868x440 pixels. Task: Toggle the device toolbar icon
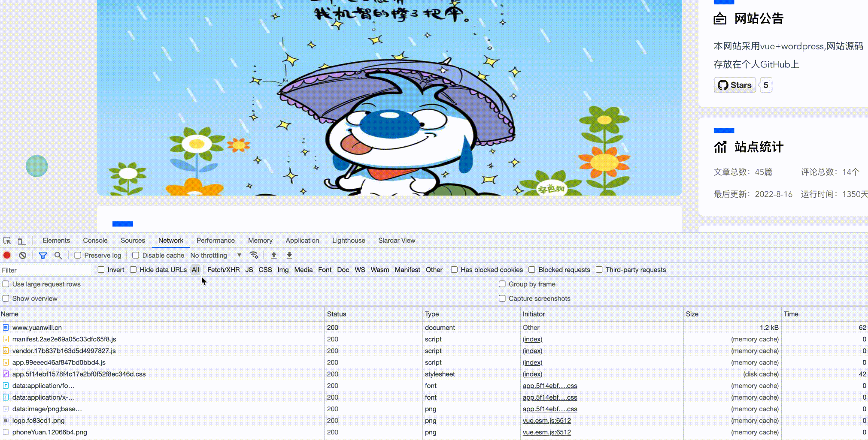pyautogui.click(x=22, y=241)
